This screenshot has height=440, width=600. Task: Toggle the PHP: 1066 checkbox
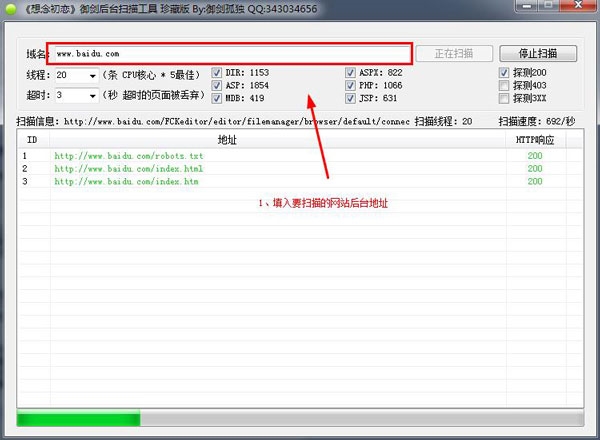point(350,85)
